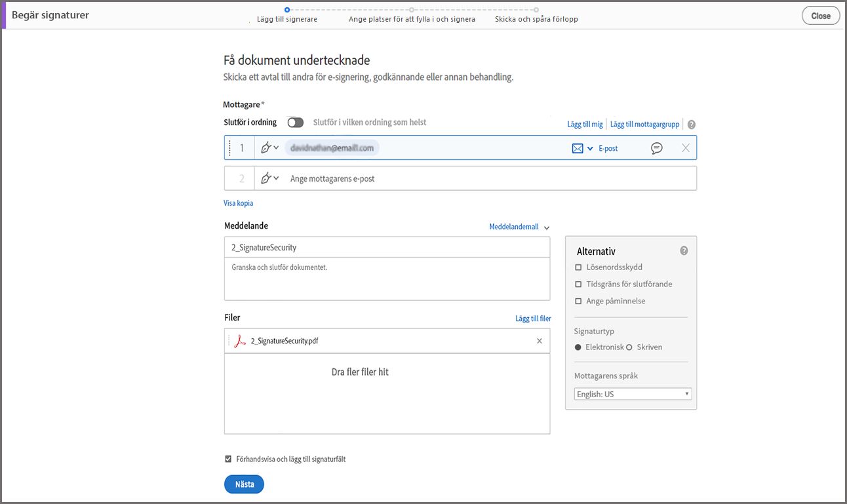The height and width of the screenshot is (504, 847).
Task: Click the drag handle dots on recipient 1
Action: [230, 147]
